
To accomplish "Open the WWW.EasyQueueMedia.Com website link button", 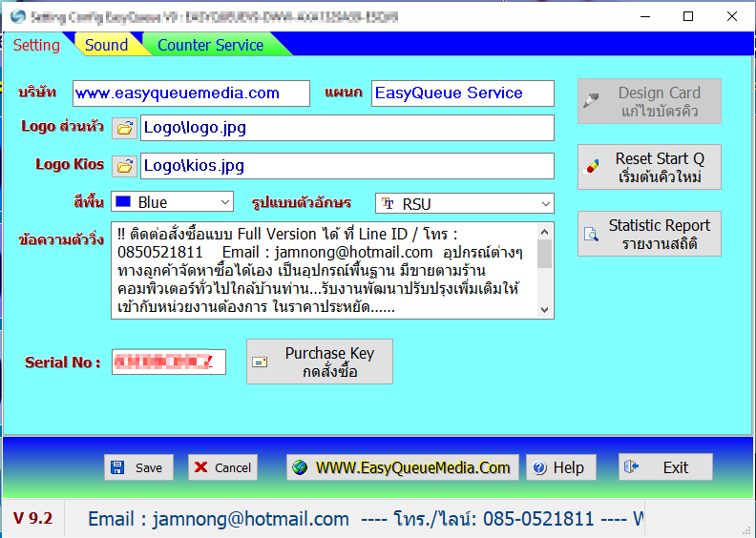I will 403,467.
